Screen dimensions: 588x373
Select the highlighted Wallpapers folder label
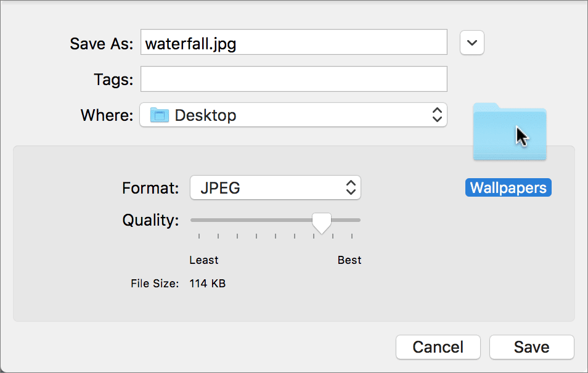pos(508,188)
